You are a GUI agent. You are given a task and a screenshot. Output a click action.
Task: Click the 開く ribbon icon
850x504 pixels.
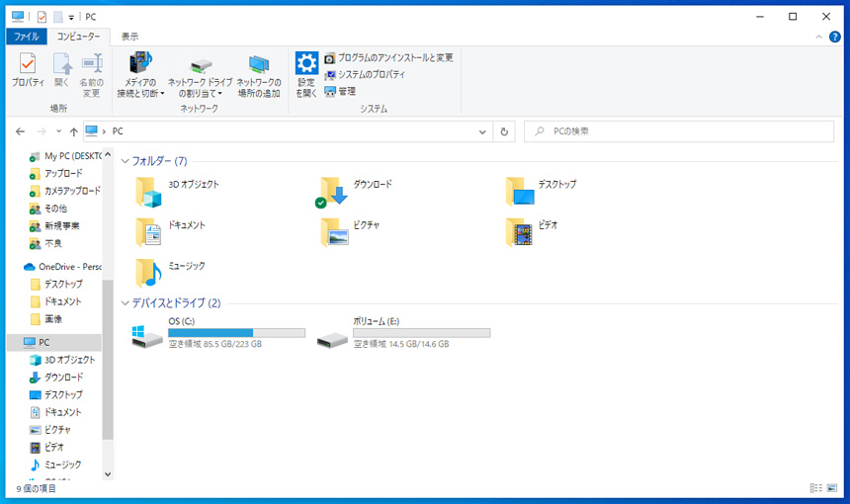(x=62, y=70)
